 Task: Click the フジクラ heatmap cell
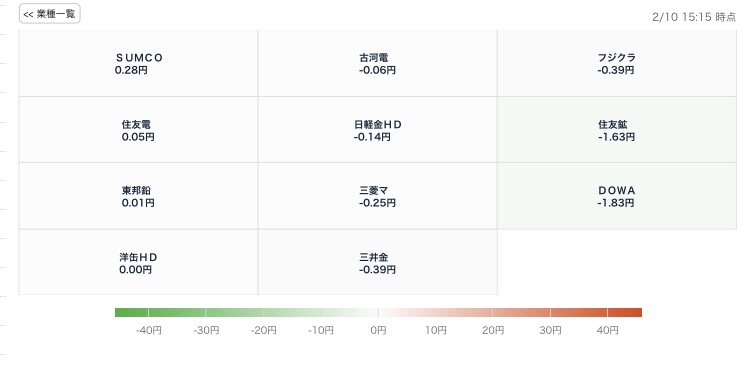click(x=617, y=63)
